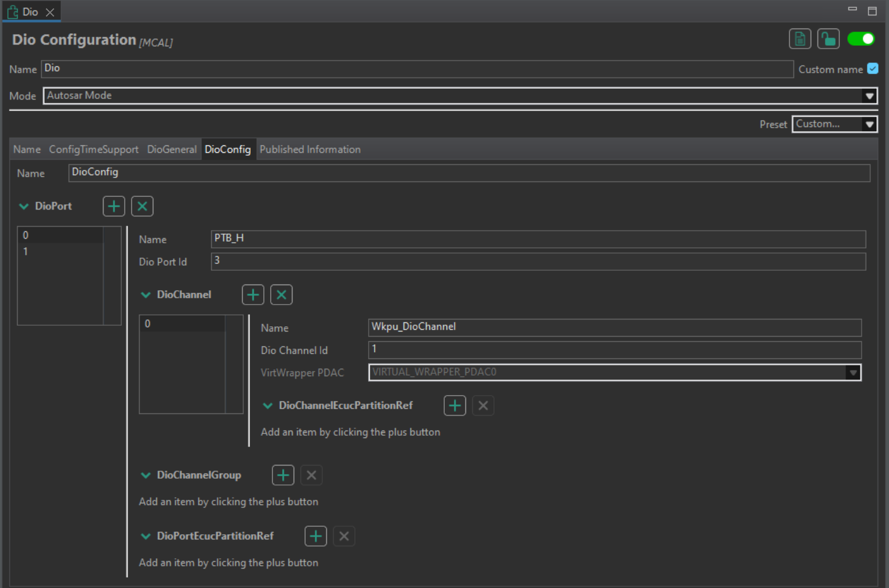
Task: Switch to the DioGeneral tab
Action: tap(172, 149)
